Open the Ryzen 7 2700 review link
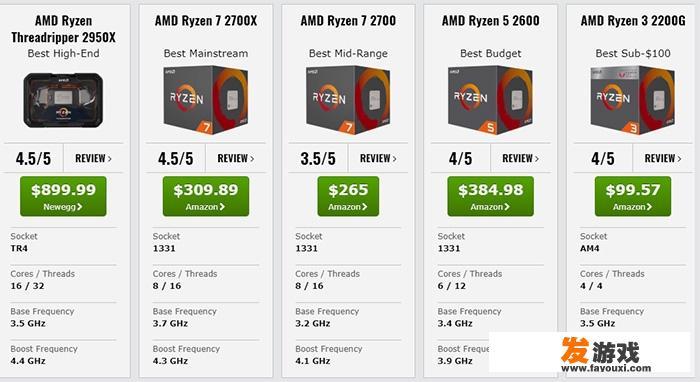Image resolution: width=700 pixels, height=382 pixels. pos(378,158)
